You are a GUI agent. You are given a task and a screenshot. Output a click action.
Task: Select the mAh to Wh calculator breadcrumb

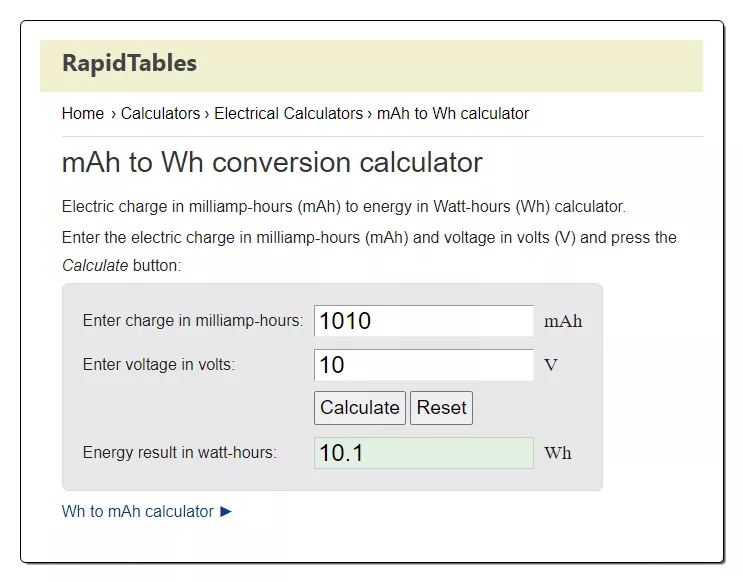pos(453,114)
